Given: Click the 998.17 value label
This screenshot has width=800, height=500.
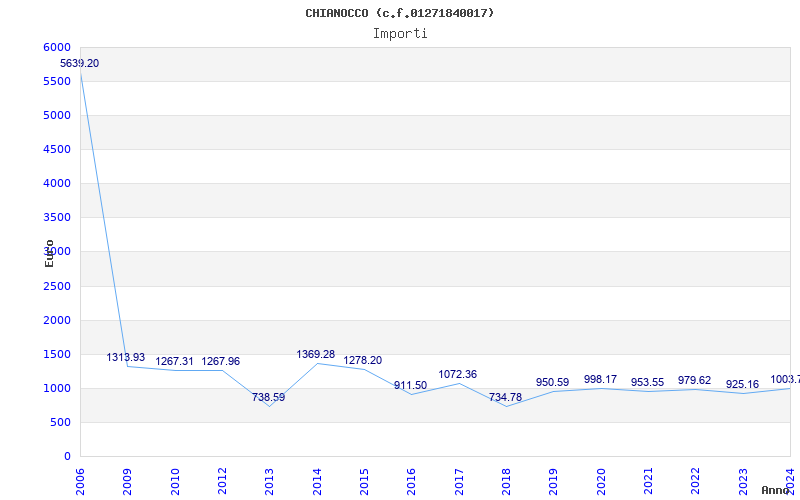Looking at the screenshot, I should pyautogui.click(x=600, y=379).
